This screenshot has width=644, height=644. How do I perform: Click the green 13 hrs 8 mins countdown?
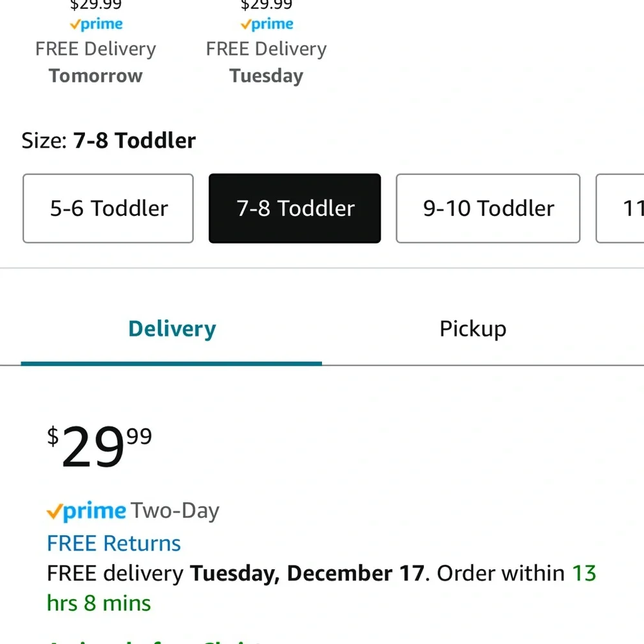(321, 588)
